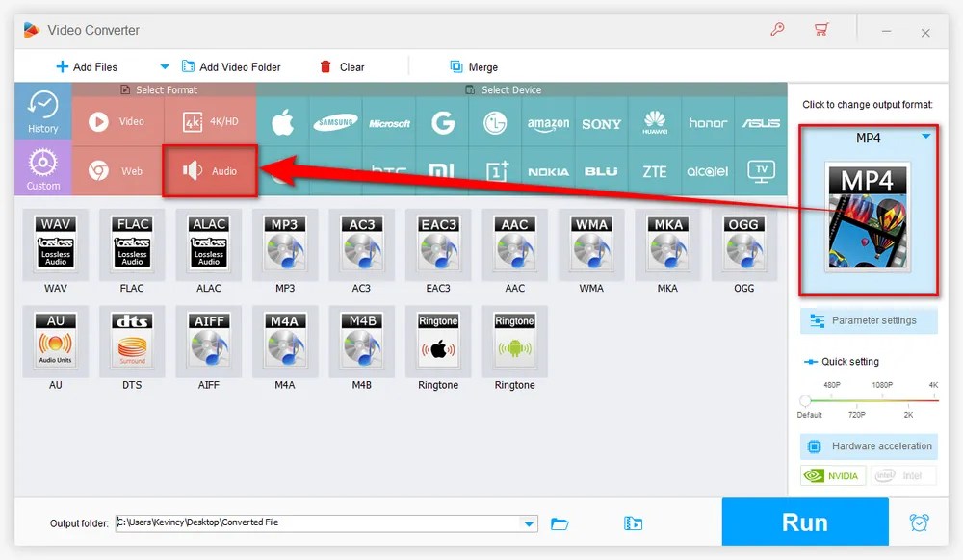Select the TV device category
The image size is (963, 560).
click(x=761, y=171)
